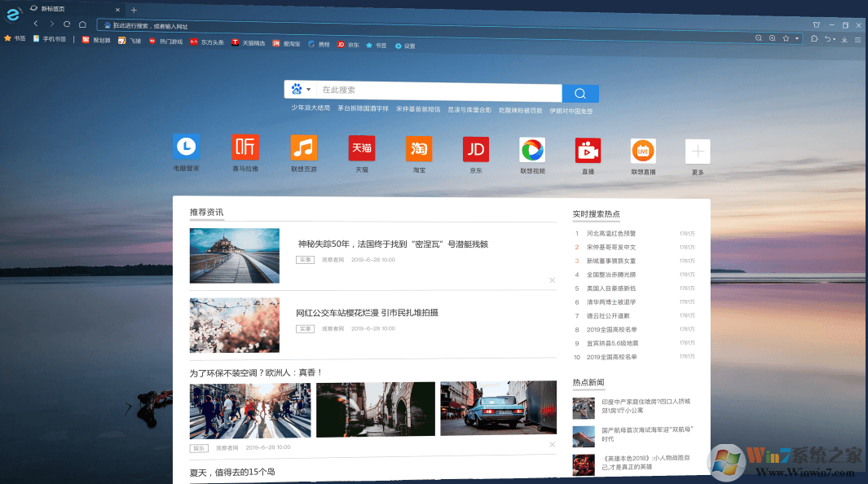Open the 携程 bookmark
Viewport: 868px width, 484px height.
click(319, 44)
